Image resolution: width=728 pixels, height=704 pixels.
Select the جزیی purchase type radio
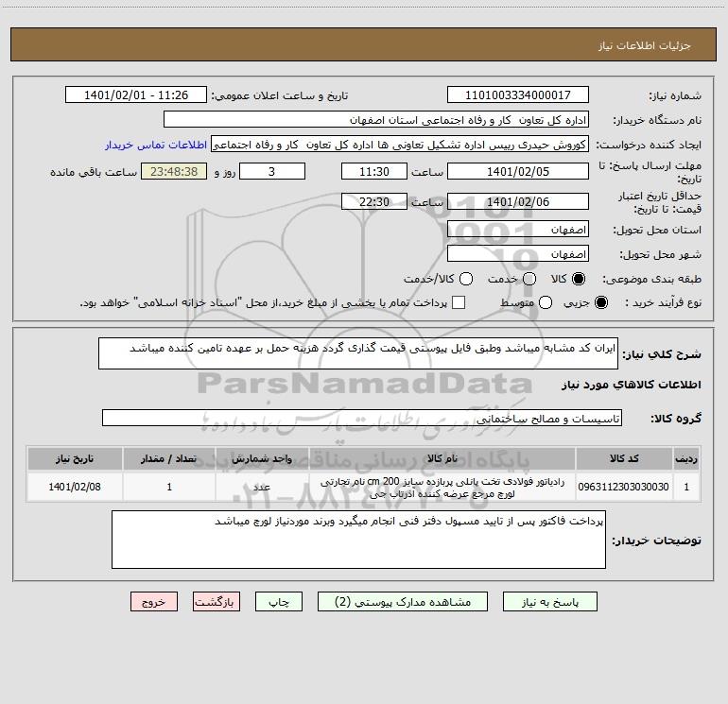(601, 302)
